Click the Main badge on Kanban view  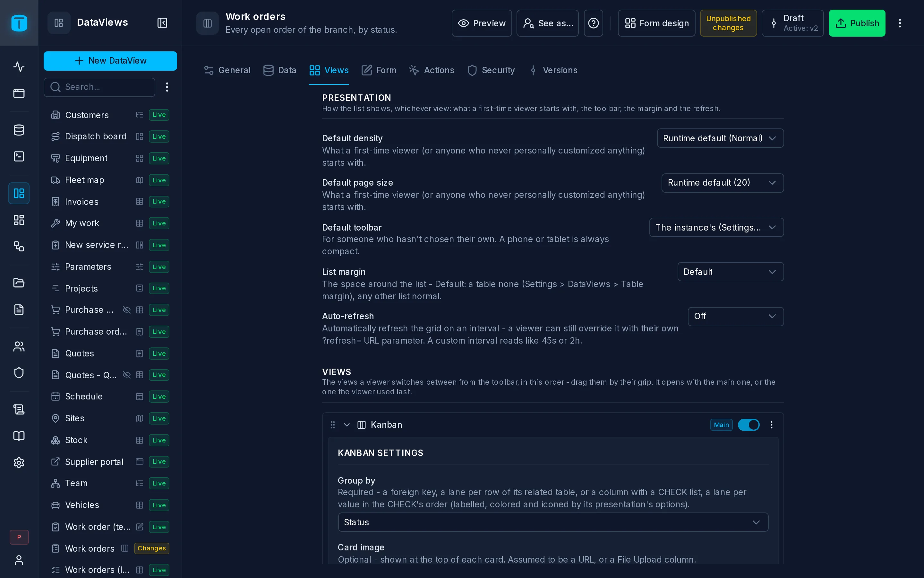click(x=721, y=425)
